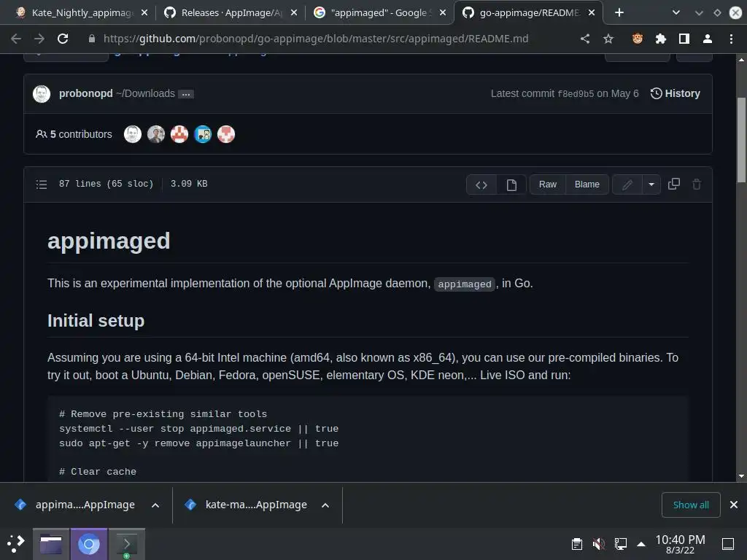The height and width of the screenshot is (560, 747).
Task: Click Show all downloads
Action: [x=691, y=505]
